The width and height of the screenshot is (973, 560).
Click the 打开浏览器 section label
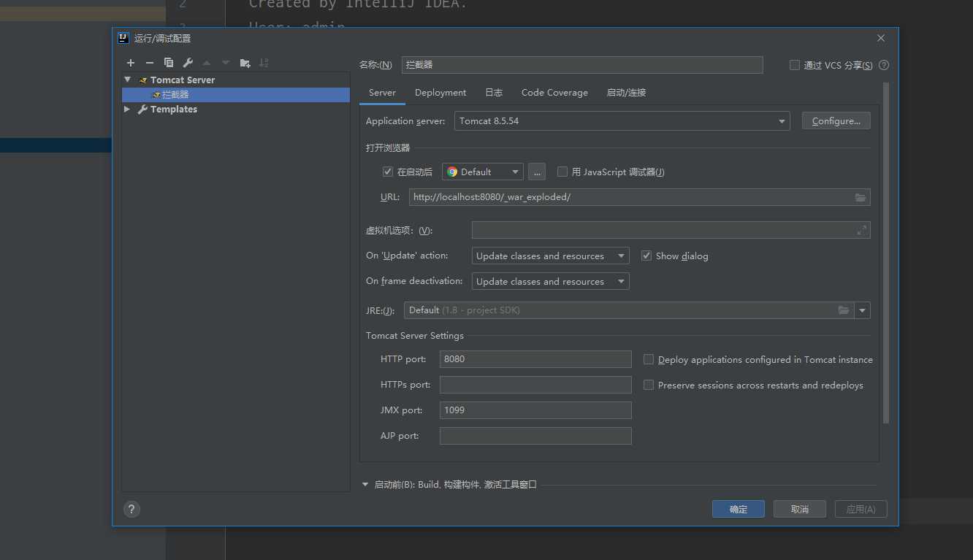point(388,147)
